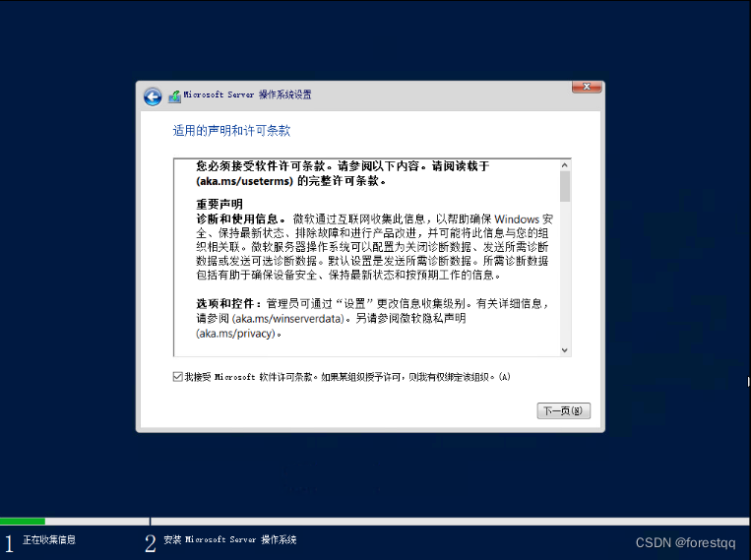
Task: Click the dialog title Microsoft Server 操作系统设置
Action: tap(248, 94)
